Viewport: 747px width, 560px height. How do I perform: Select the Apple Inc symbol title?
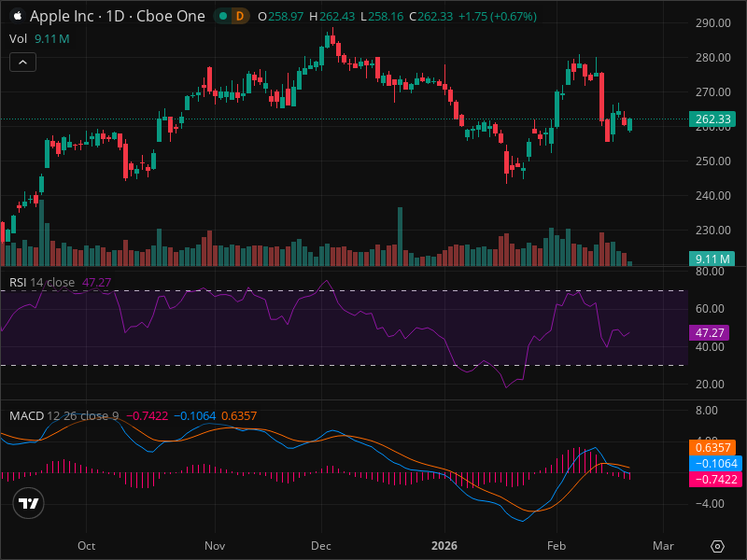pos(118,16)
